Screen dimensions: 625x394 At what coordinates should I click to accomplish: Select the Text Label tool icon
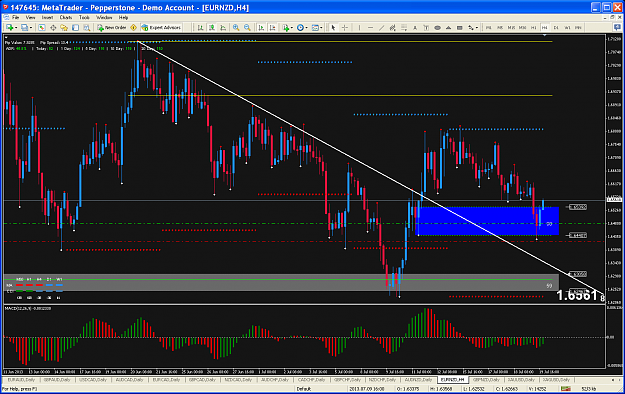coord(426,28)
